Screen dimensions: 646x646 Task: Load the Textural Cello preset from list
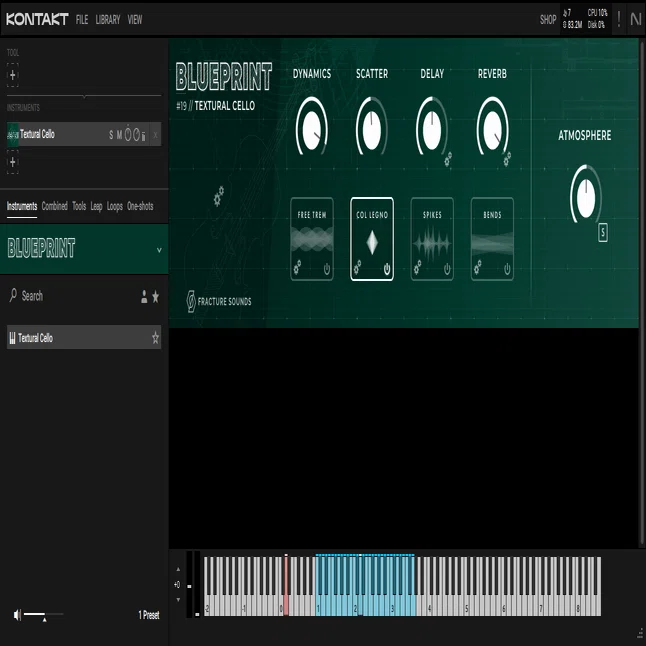tap(84, 338)
